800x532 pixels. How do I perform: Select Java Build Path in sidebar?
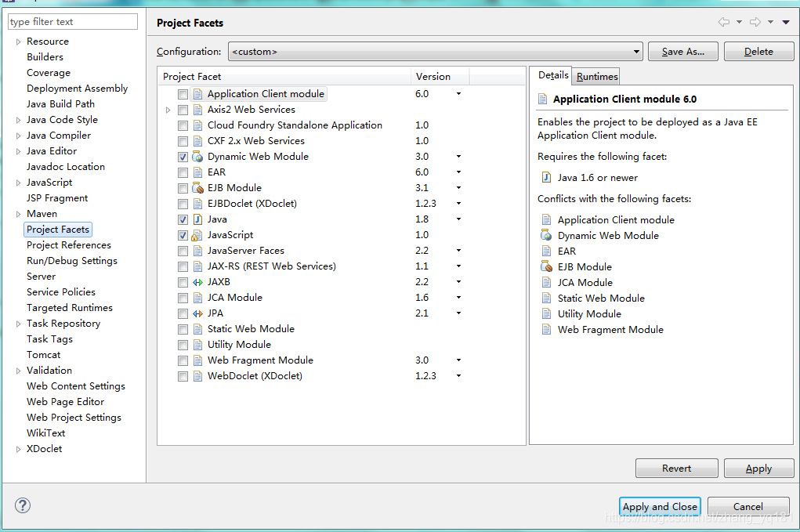[x=60, y=104]
